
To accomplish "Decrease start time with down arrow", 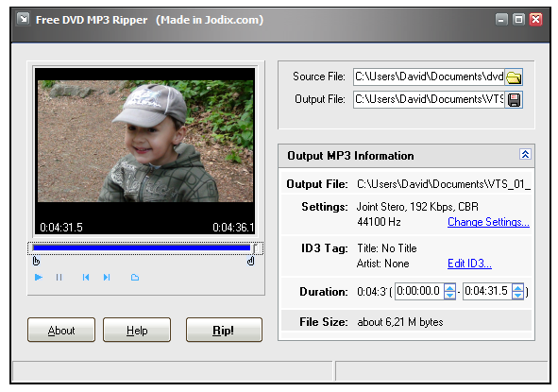I will (449, 296).
